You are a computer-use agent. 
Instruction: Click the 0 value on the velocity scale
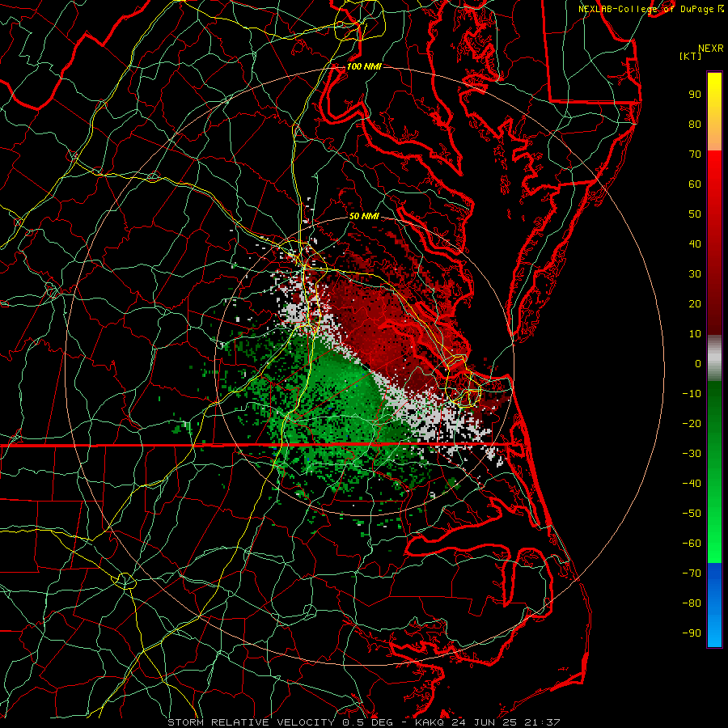[x=698, y=363]
